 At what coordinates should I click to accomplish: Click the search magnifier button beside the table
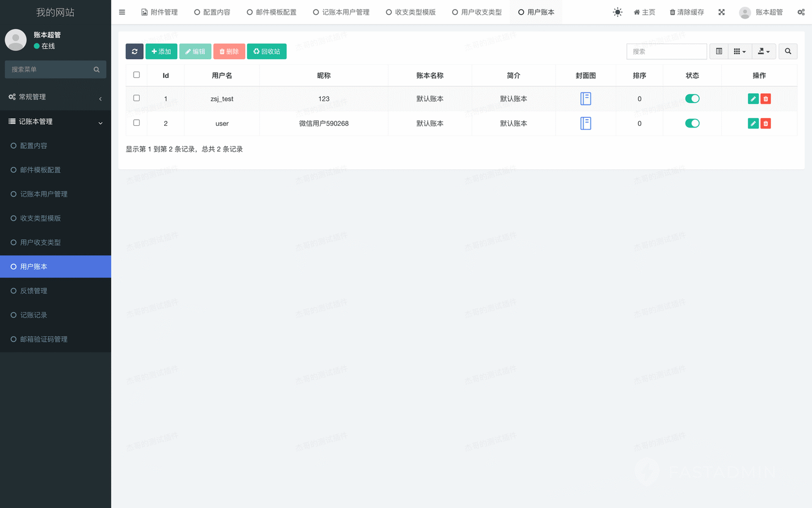coord(788,51)
